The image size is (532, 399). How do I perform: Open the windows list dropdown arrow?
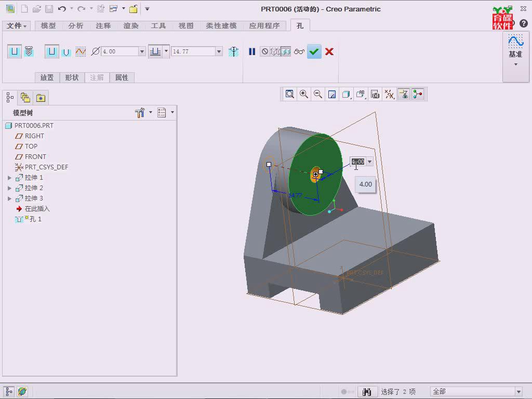[124, 8]
